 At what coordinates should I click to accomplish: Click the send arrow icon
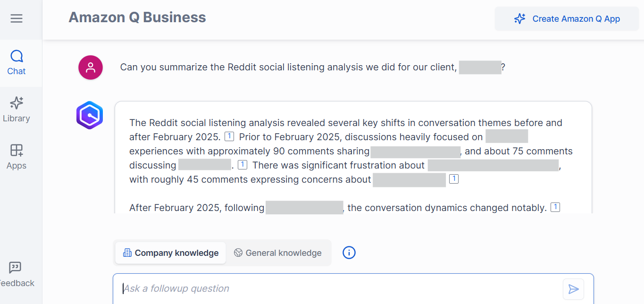click(x=574, y=289)
